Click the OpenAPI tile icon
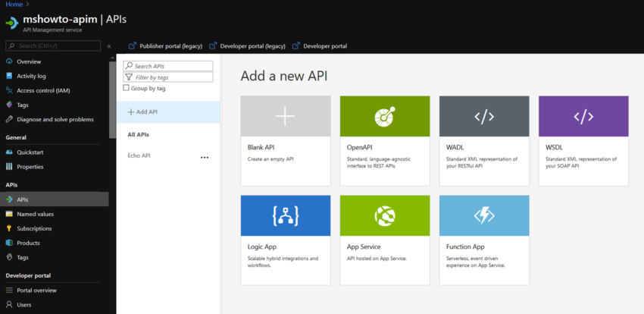644x314 pixels. tap(384, 116)
